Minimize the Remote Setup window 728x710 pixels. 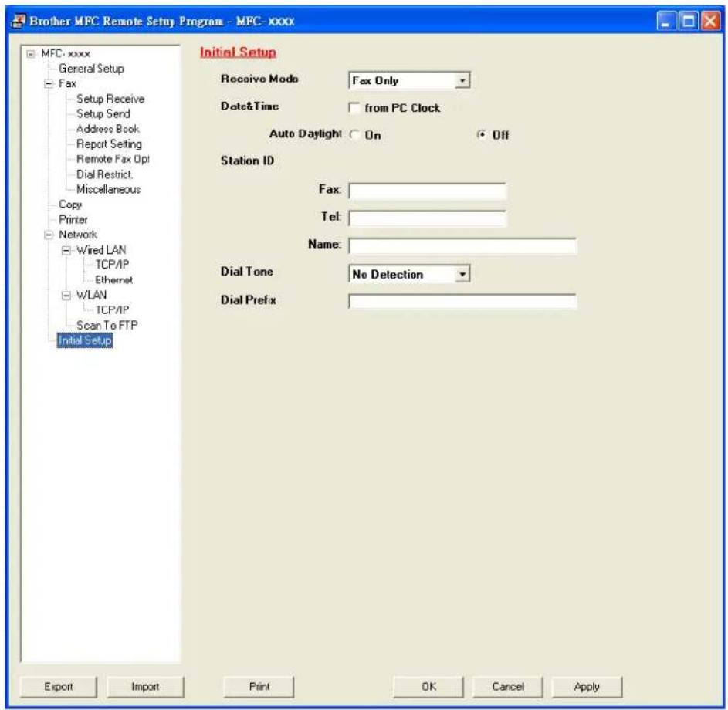click(665, 22)
